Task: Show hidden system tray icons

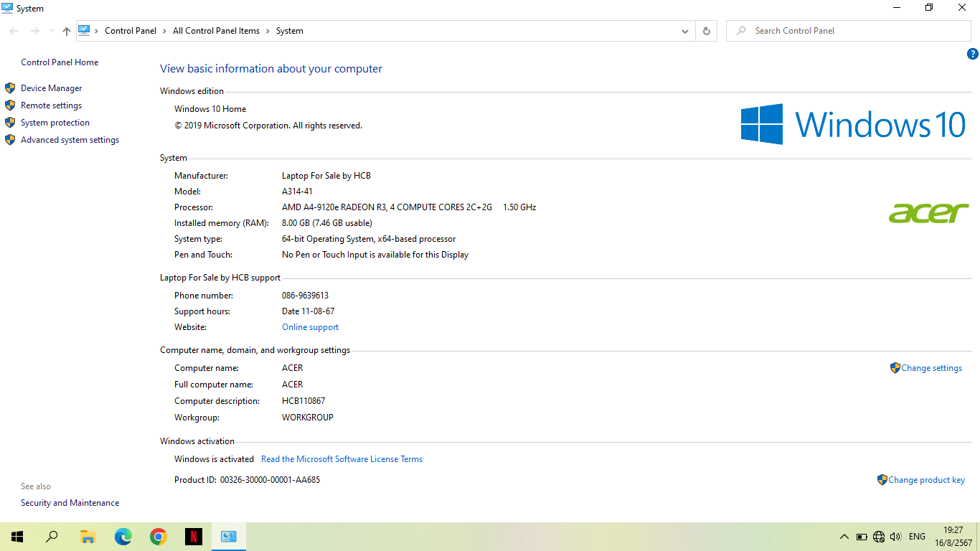Action: [x=844, y=537]
